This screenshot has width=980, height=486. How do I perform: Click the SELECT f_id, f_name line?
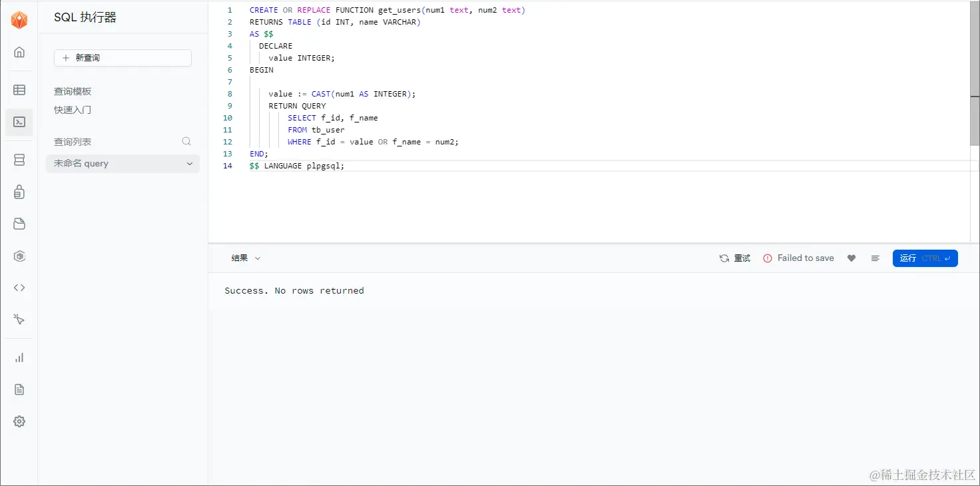pos(333,118)
